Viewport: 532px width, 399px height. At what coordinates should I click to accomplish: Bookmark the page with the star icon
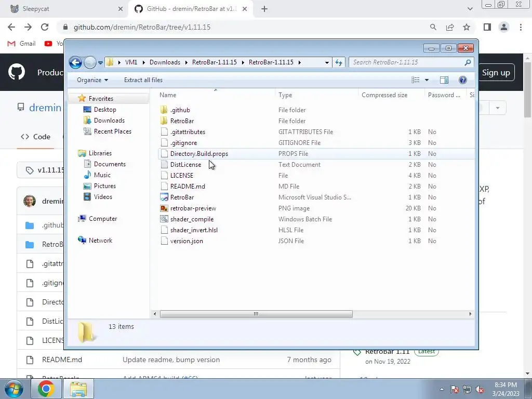pyautogui.click(x=467, y=27)
